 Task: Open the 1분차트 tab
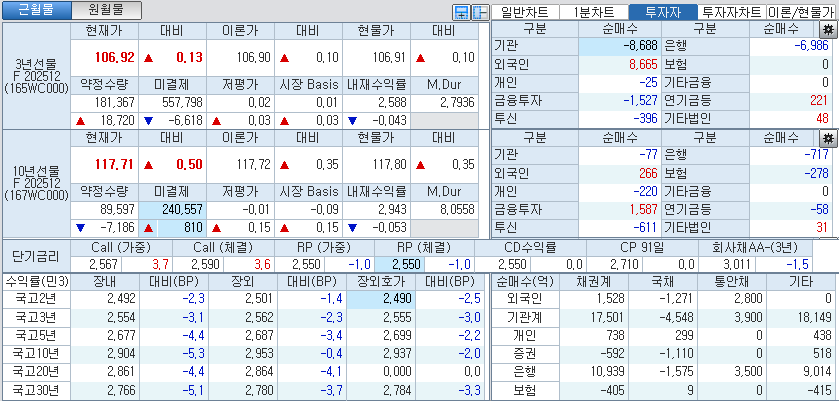tap(593, 12)
